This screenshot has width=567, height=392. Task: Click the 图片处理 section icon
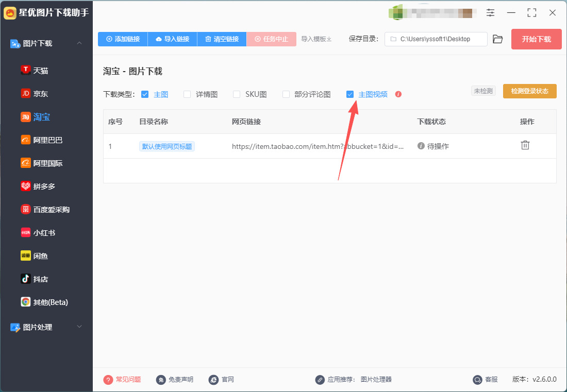15,327
